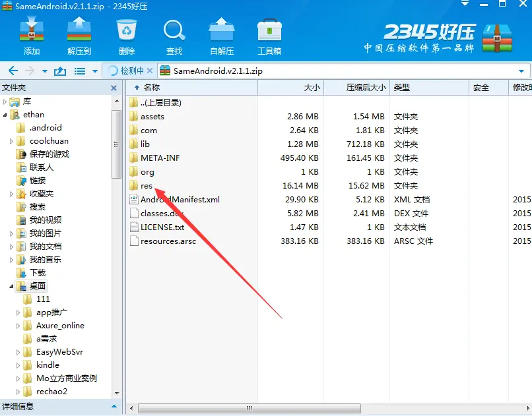532x416 pixels.
Task: Select the classes.dex file
Action: [156, 214]
